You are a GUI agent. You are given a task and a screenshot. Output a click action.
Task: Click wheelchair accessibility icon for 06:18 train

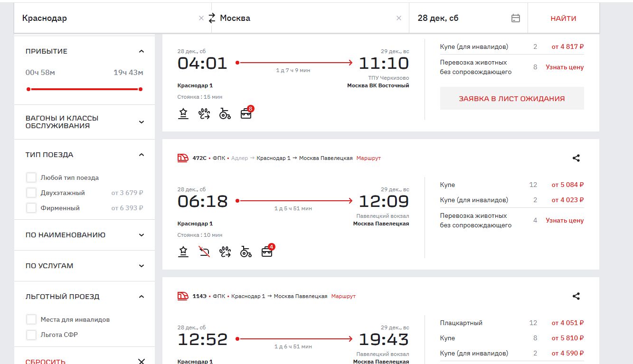tap(246, 252)
